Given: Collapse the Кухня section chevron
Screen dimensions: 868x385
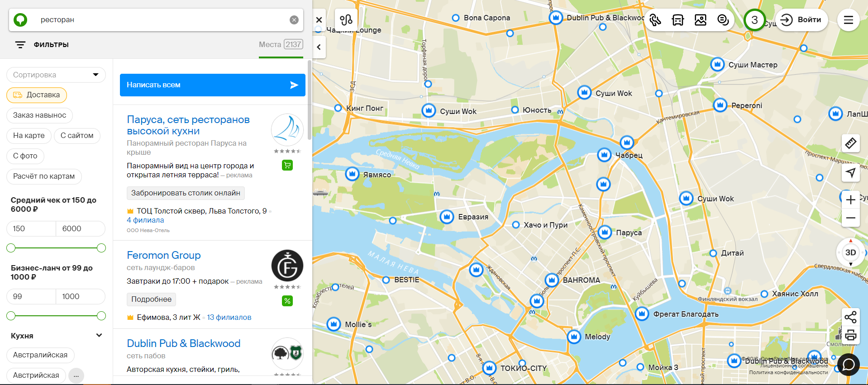Looking at the screenshot, I should (99, 335).
